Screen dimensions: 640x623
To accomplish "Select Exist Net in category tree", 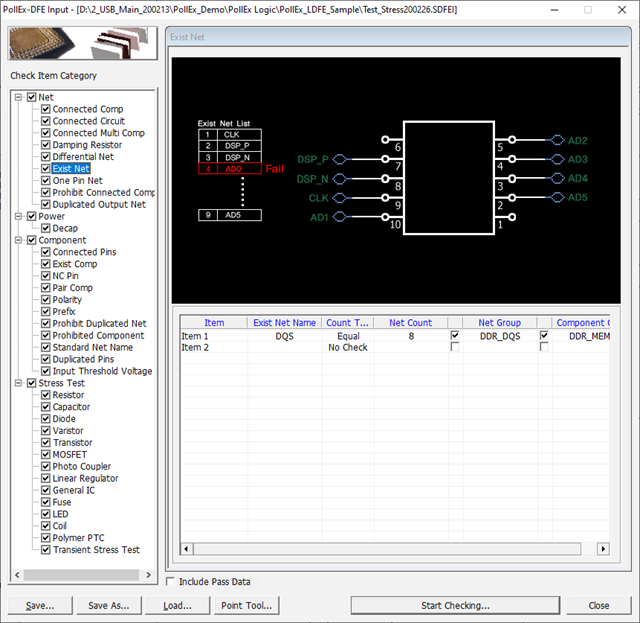I will tap(71, 169).
